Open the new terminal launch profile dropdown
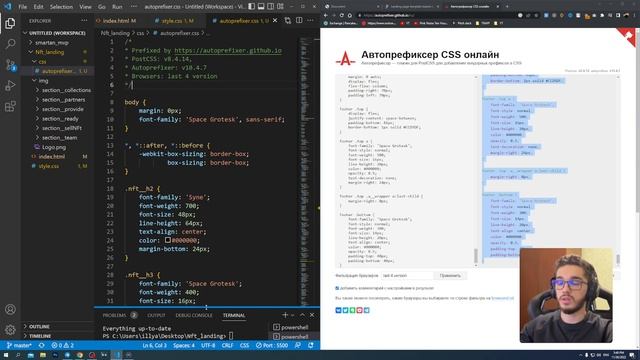The image size is (640, 360). pyautogui.click(x=292, y=315)
